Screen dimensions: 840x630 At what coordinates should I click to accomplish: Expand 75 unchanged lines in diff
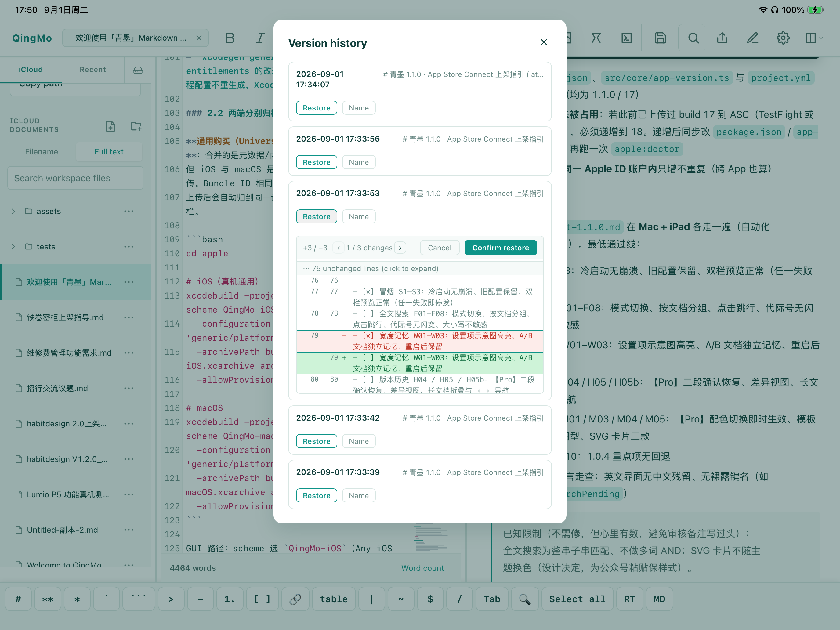[x=420, y=269]
